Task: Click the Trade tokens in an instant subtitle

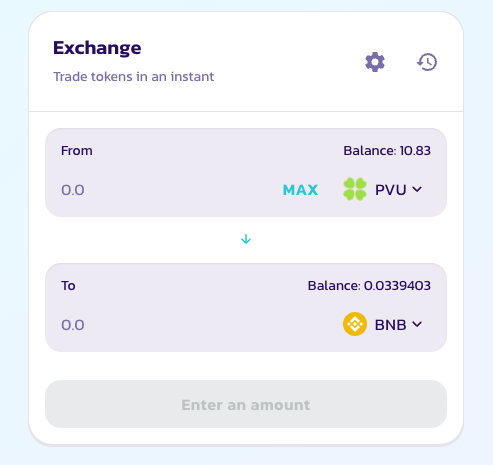Action: (x=133, y=77)
